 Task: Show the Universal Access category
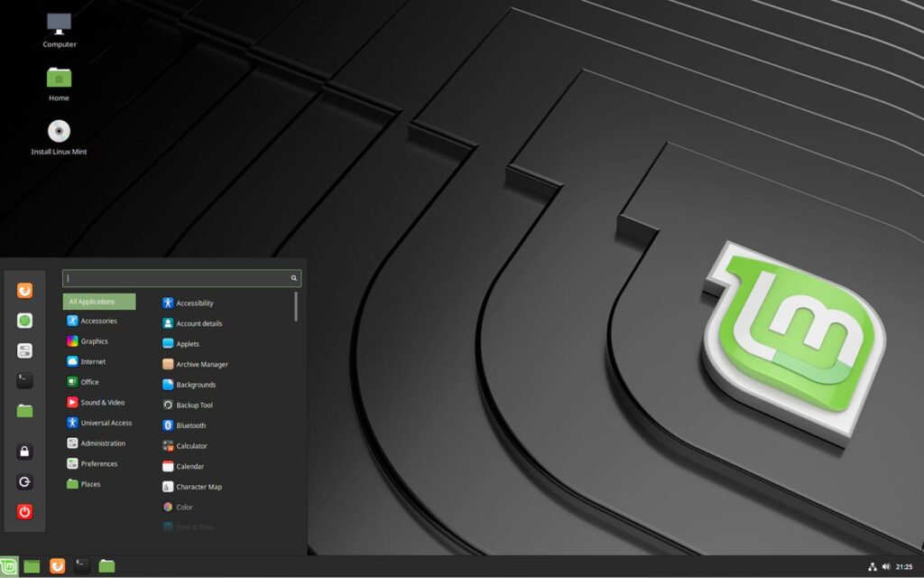[99, 423]
